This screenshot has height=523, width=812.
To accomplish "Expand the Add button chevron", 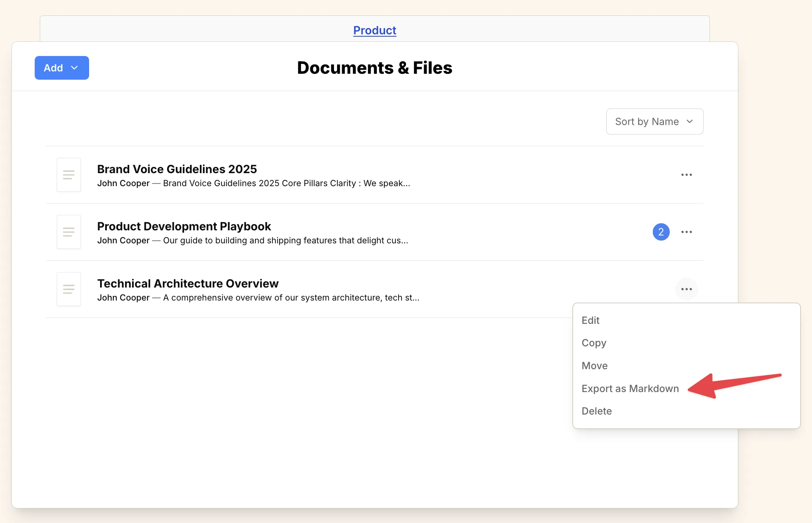I will pos(74,68).
